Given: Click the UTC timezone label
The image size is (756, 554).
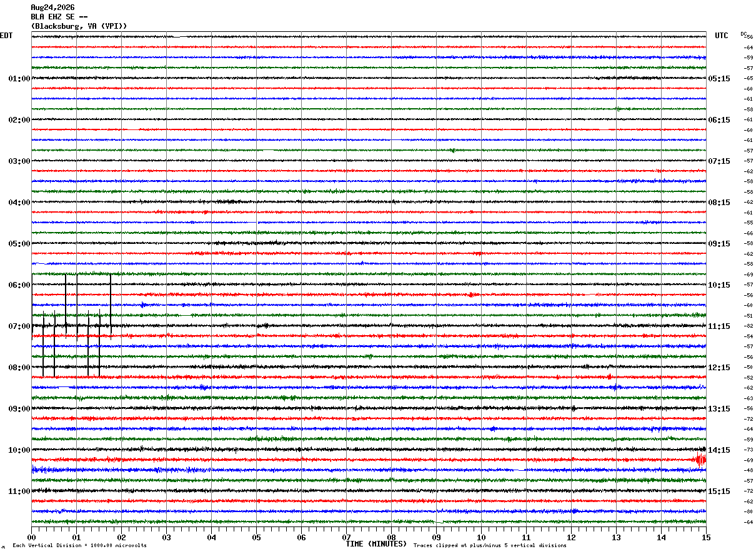Looking at the screenshot, I should [x=722, y=36].
